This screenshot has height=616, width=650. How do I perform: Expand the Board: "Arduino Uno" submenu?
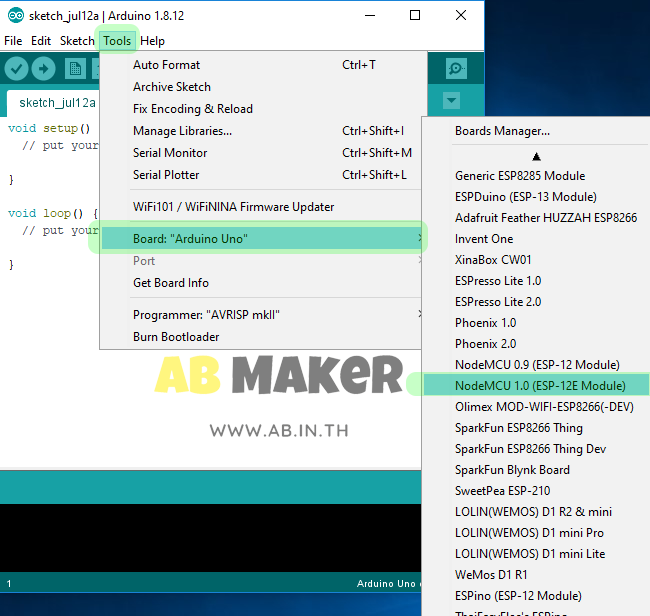tap(262, 238)
